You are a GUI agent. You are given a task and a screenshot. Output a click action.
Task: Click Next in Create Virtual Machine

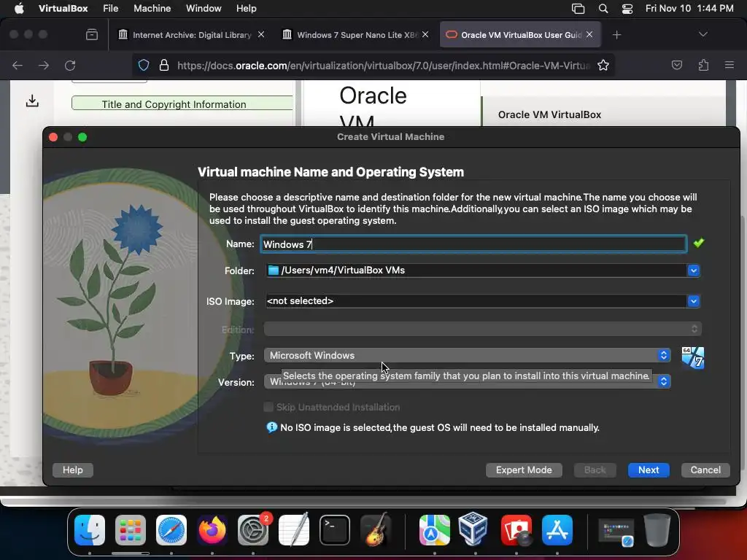(649, 470)
